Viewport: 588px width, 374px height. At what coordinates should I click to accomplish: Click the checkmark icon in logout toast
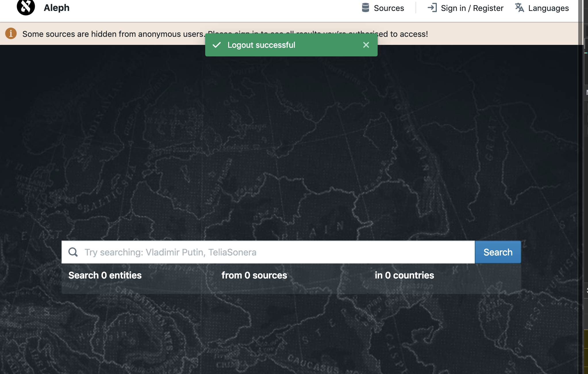217,45
